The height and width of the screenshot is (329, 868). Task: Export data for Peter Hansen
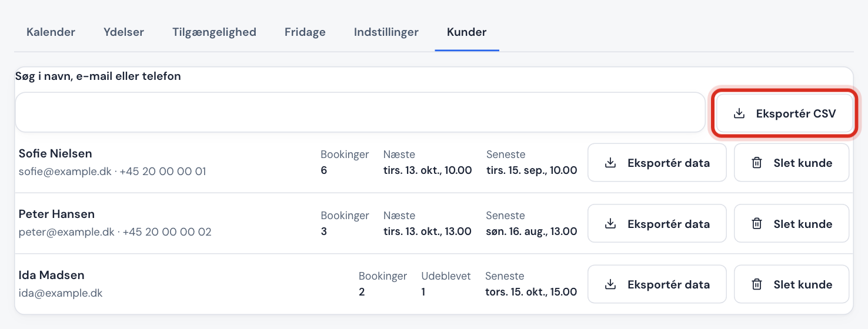(657, 223)
